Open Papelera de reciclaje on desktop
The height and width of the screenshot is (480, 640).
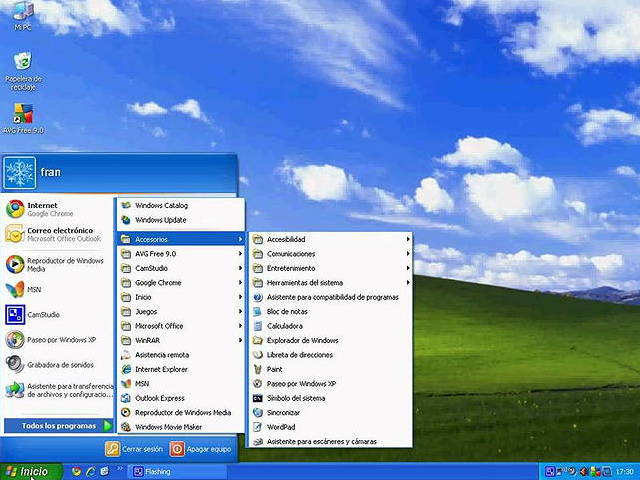(23, 71)
